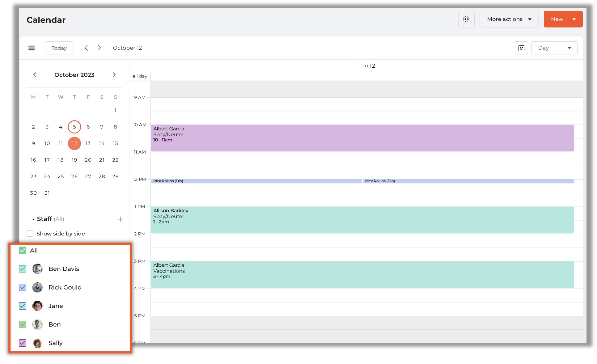
Task: Add staff with the plus icon
Action: (121, 219)
